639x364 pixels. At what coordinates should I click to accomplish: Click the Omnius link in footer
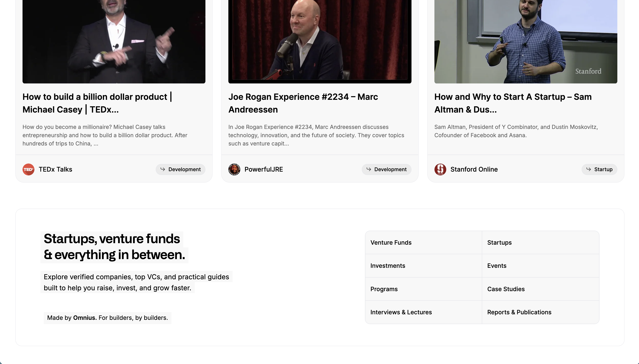tap(85, 317)
